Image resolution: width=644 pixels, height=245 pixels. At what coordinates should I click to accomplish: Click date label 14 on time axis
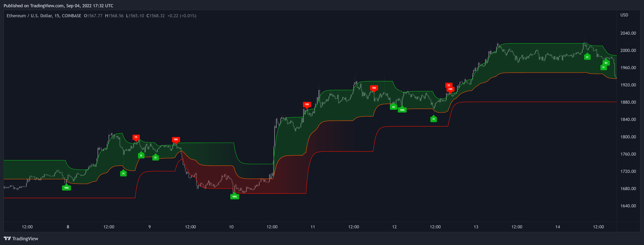557,227
